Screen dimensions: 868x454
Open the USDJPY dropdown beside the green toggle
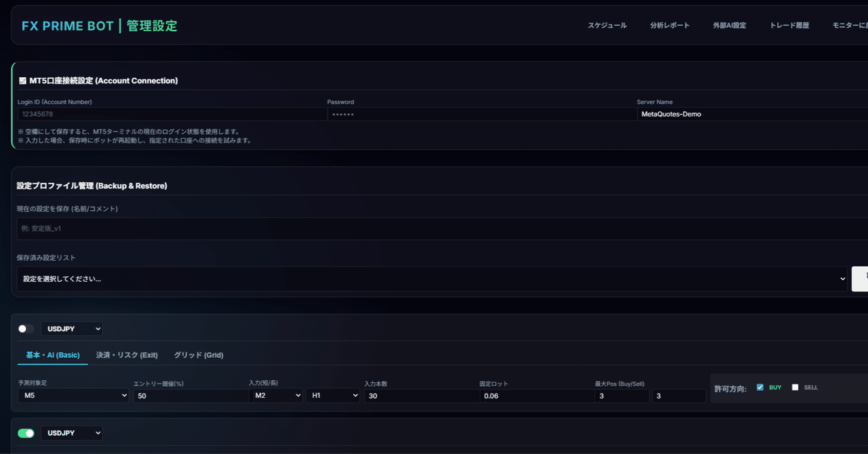click(72, 433)
